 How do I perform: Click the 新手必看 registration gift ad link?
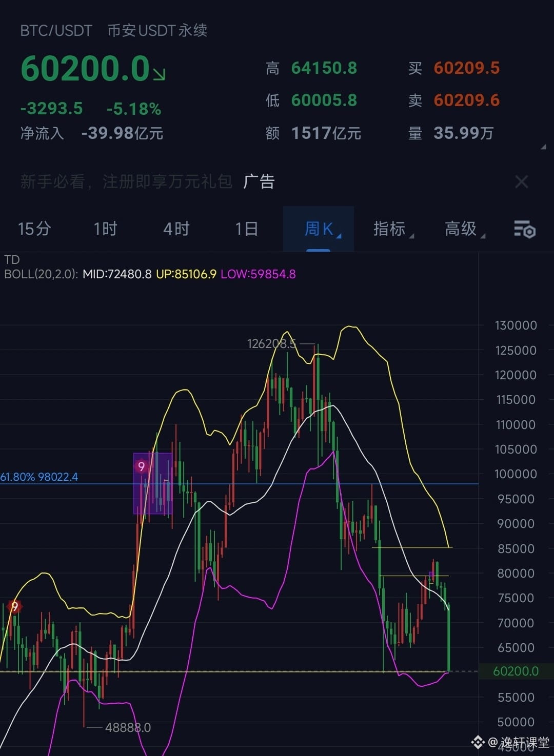point(126,181)
